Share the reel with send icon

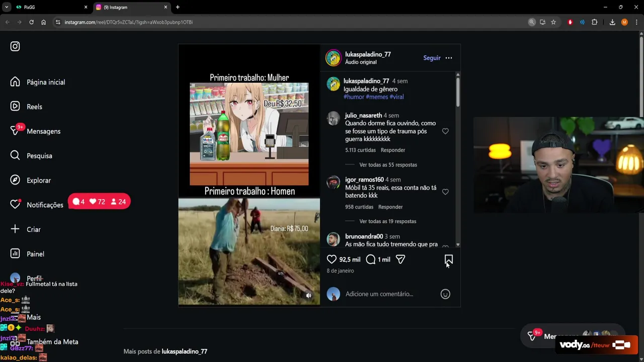pos(400,259)
